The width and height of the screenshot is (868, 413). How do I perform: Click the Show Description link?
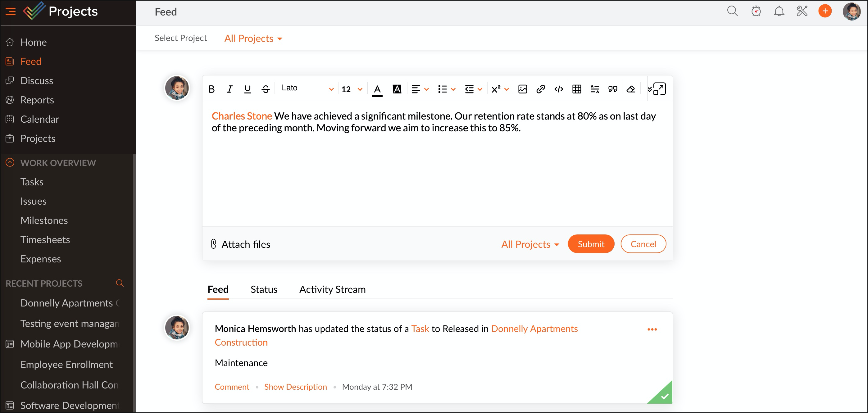(296, 387)
